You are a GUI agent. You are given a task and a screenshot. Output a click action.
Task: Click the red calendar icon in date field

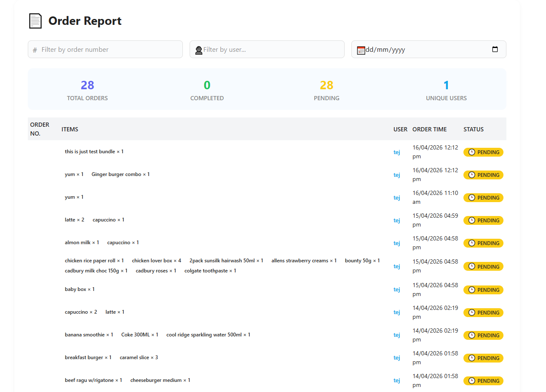(x=361, y=50)
